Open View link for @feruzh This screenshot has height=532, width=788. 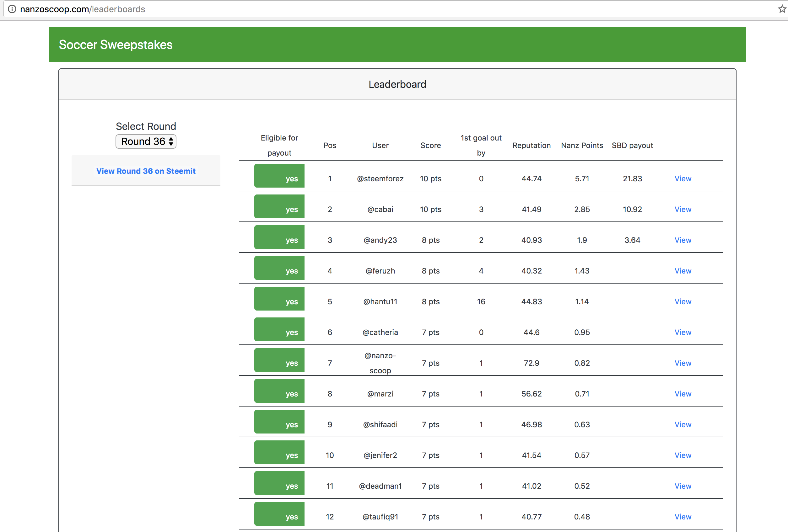[683, 271]
